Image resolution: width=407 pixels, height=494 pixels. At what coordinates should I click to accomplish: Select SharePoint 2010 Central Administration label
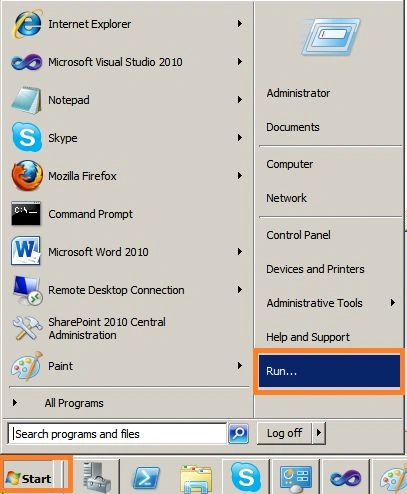click(107, 328)
